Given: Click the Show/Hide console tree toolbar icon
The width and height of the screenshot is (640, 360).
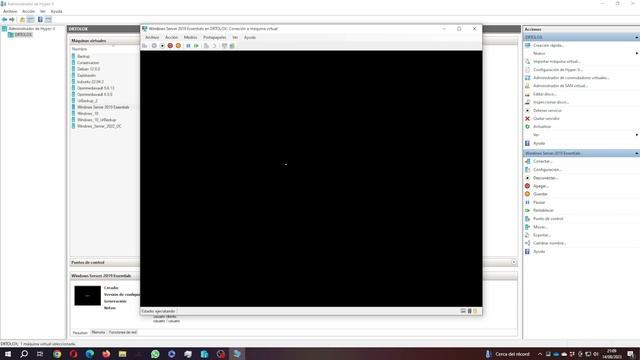Looking at the screenshot, I should 31,20.
